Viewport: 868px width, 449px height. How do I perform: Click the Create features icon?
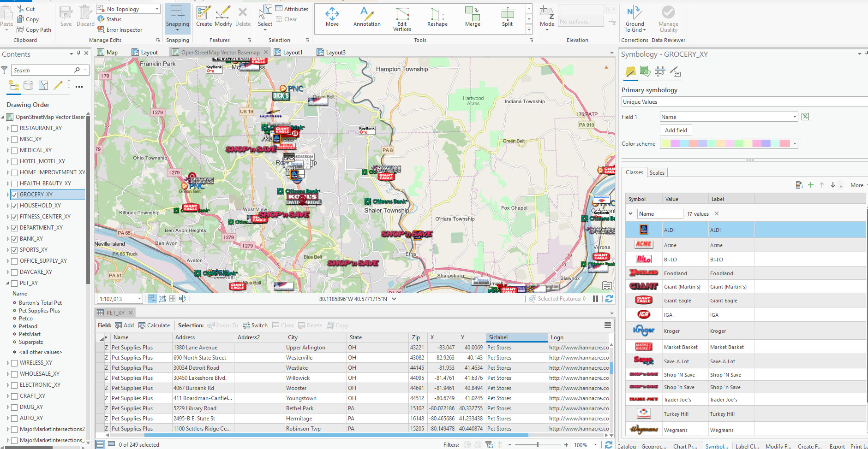204,17
